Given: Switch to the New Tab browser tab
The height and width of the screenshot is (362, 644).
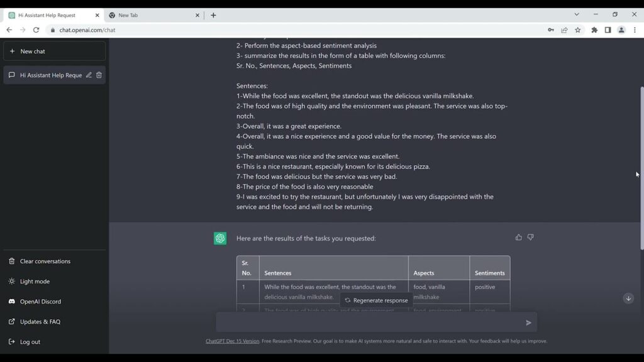Looking at the screenshot, I should 151,15.
